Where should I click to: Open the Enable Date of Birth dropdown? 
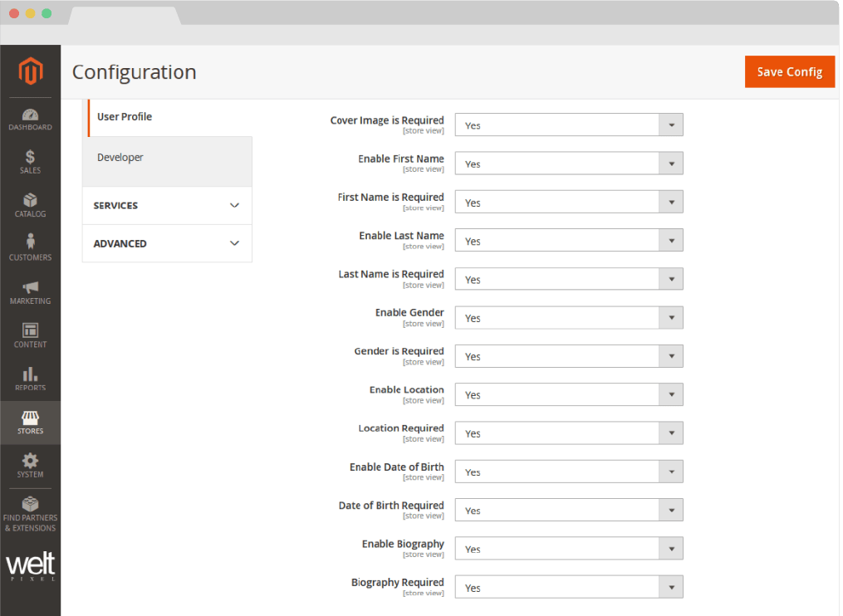[x=568, y=472]
